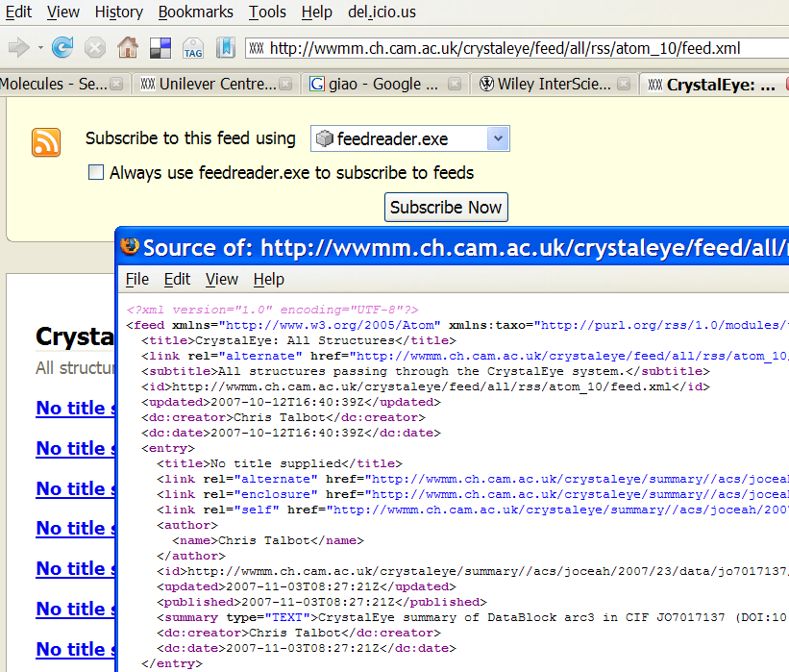Open the feedreader.exe reader dropdown

409,139
